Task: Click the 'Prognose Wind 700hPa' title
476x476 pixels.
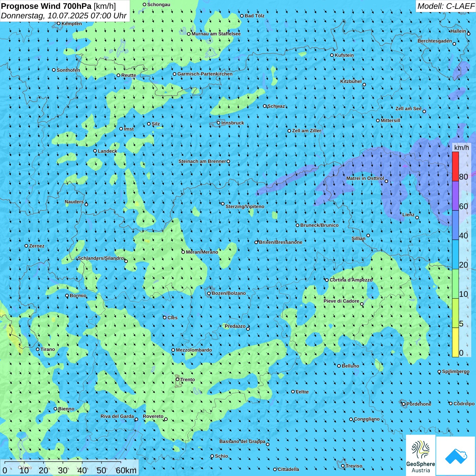Action: pyautogui.click(x=47, y=6)
